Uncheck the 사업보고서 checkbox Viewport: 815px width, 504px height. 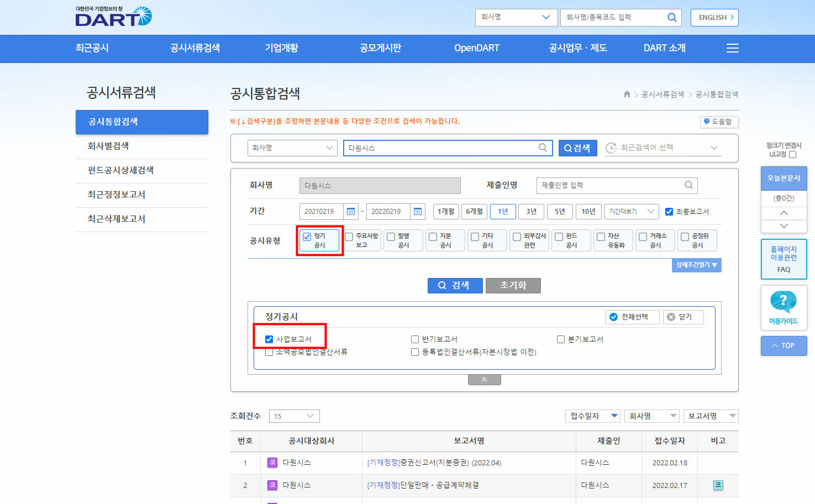269,339
